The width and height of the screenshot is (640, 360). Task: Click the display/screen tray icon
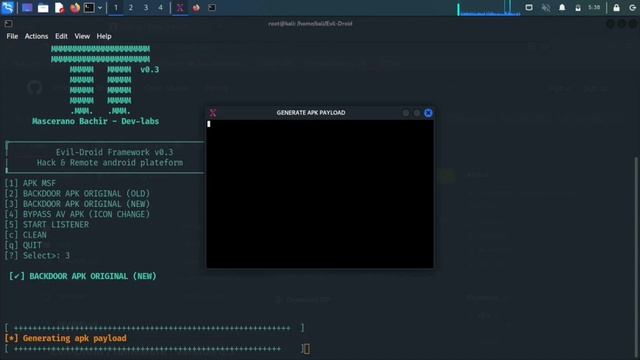(529, 8)
